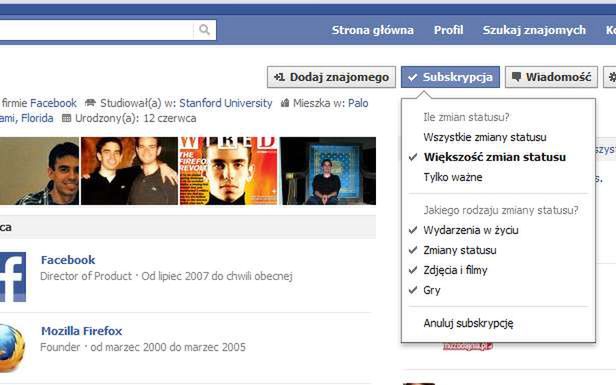Click inside the search input field
This screenshot has width=616, height=385.
coord(96,30)
